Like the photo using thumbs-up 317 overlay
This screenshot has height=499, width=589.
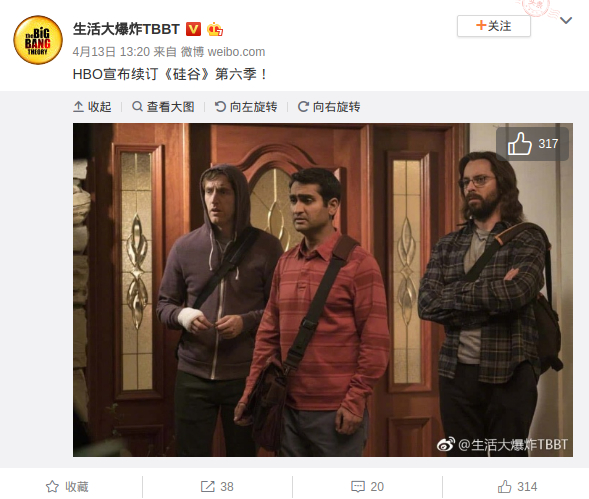[x=532, y=144]
